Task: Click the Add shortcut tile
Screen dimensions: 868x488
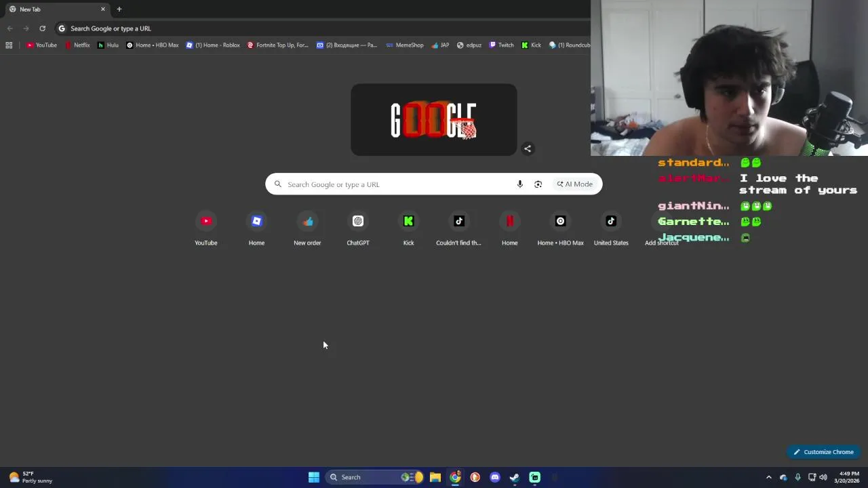Action: (662, 228)
